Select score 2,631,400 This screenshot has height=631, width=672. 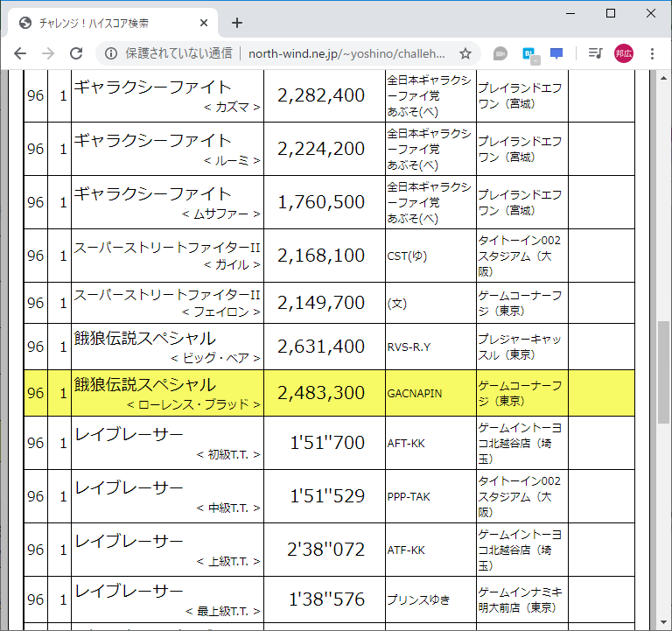click(321, 347)
